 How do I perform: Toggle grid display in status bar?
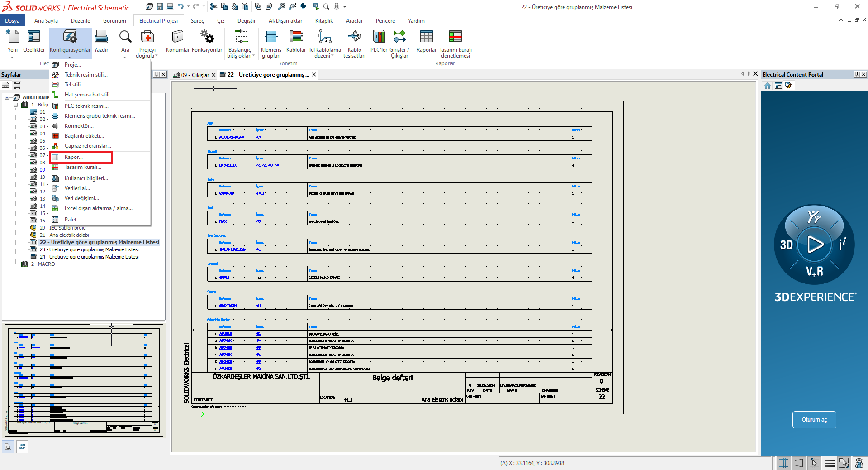783,463
